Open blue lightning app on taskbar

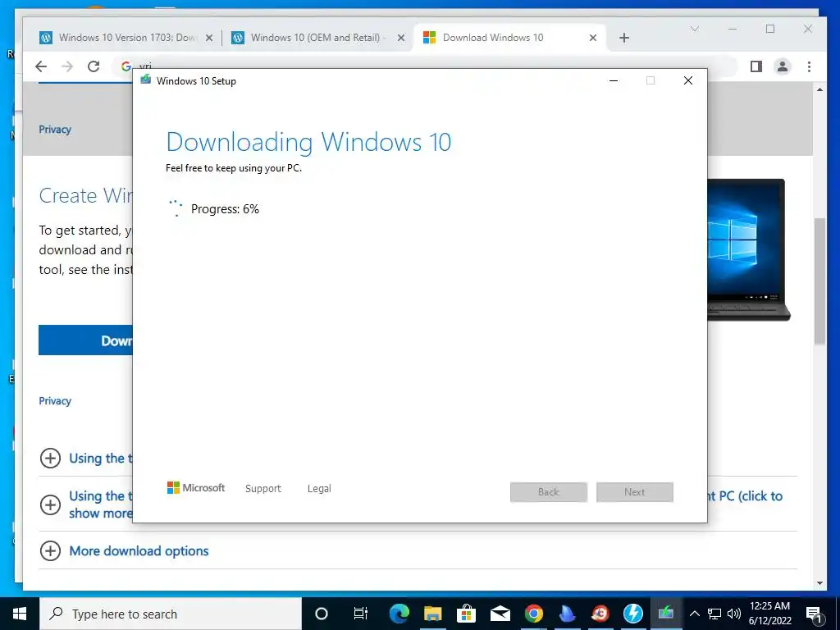coord(633,614)
